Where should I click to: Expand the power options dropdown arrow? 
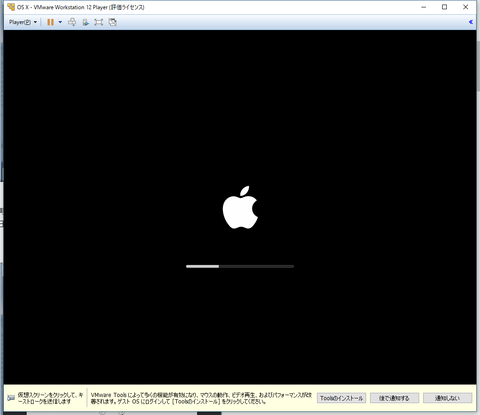[x=60, y=22]
